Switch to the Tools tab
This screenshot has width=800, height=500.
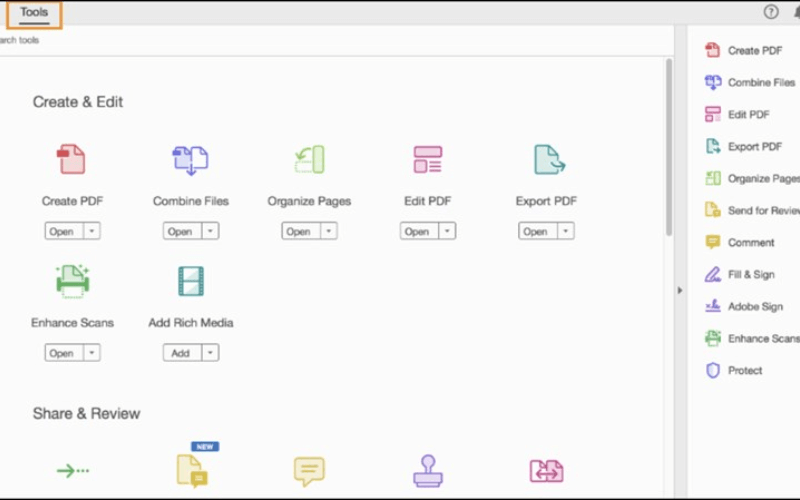coord(33,13)
